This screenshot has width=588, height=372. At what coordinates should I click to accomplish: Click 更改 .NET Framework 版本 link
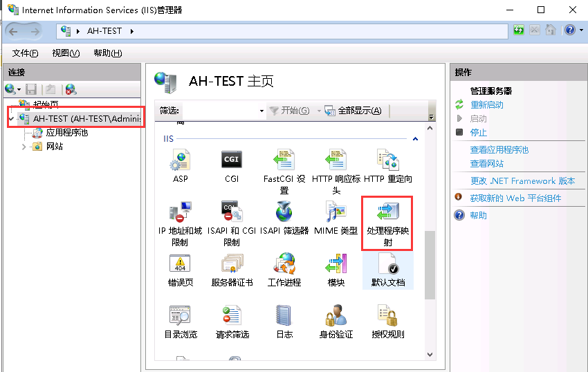click(x=522, y=181)
